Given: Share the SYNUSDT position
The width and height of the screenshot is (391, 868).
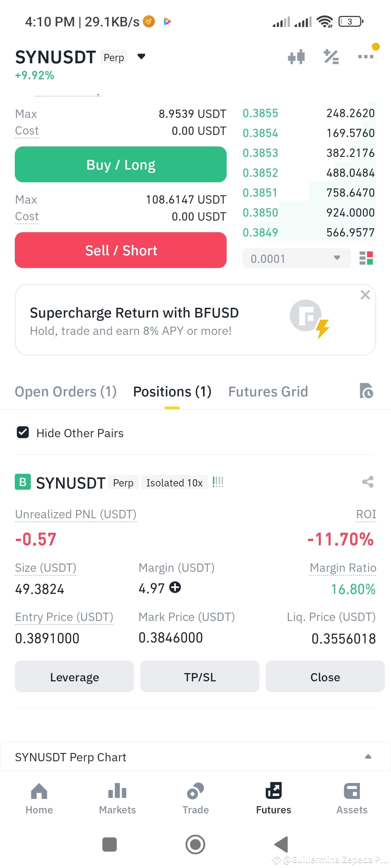Looking at the screenshot, I should click(x=368, y=482).
